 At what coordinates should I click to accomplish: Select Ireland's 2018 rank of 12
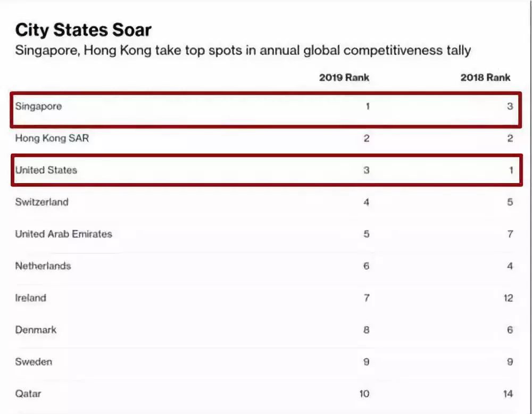tap(508, 298)
